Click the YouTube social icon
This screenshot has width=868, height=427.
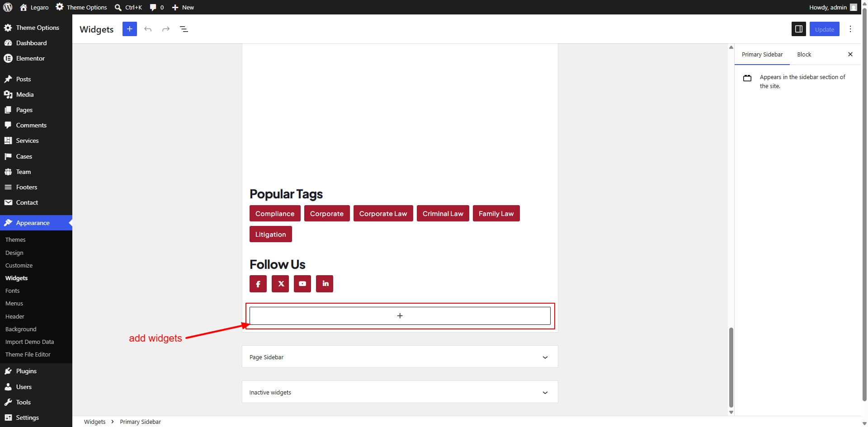tap(302, 284)
